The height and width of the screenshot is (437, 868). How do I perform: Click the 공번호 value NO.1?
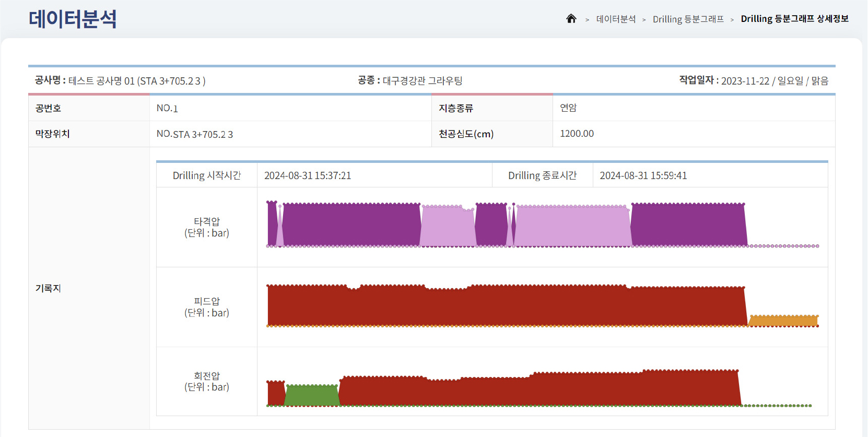[x=167, y=109]
